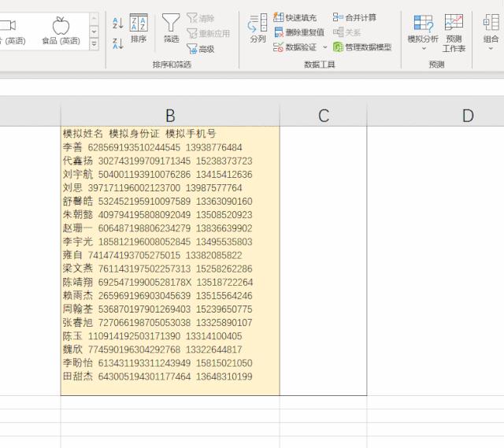The height and width of the screenshot is (448, 504).
Task: Click 合并计算 consolidate
Action: (354, 17)
